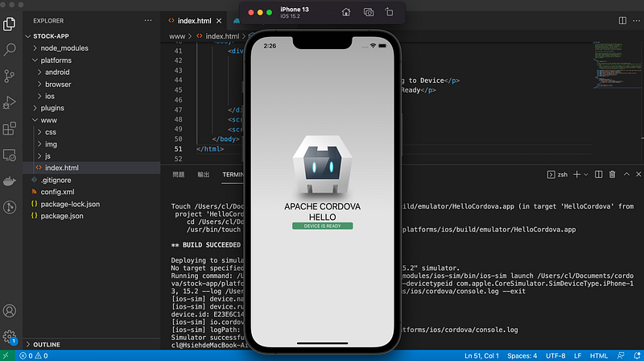Viewport: 644px width, 361px height.
Task: Expand the android folder
Action: coord(92,73)
